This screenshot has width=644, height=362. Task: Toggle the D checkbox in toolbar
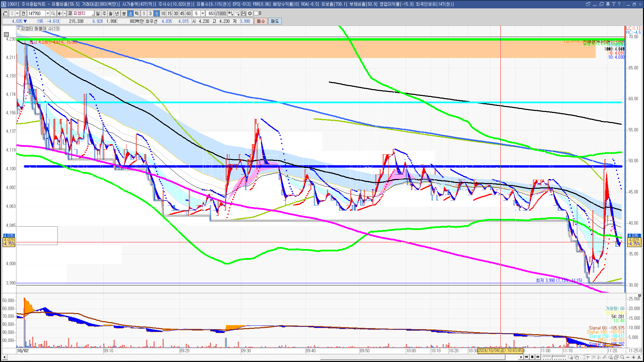tap(256, 13)
